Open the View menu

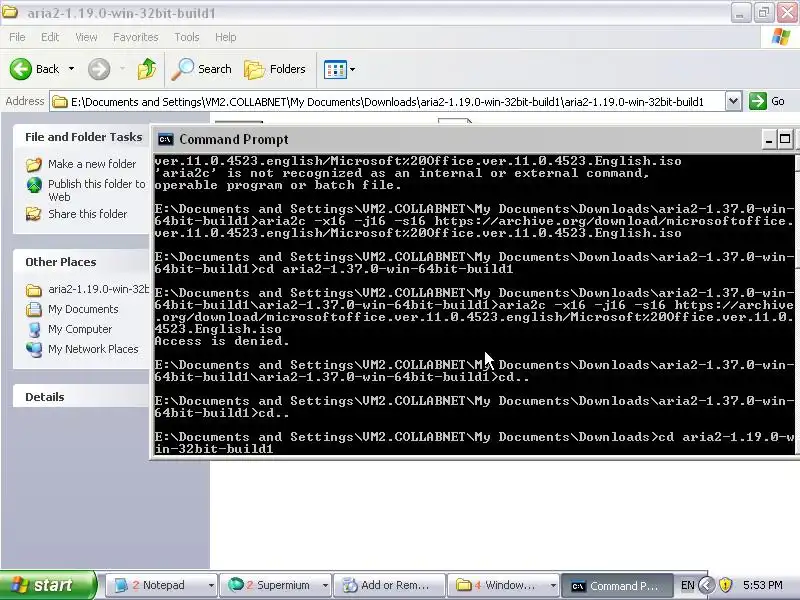(86, 37)
